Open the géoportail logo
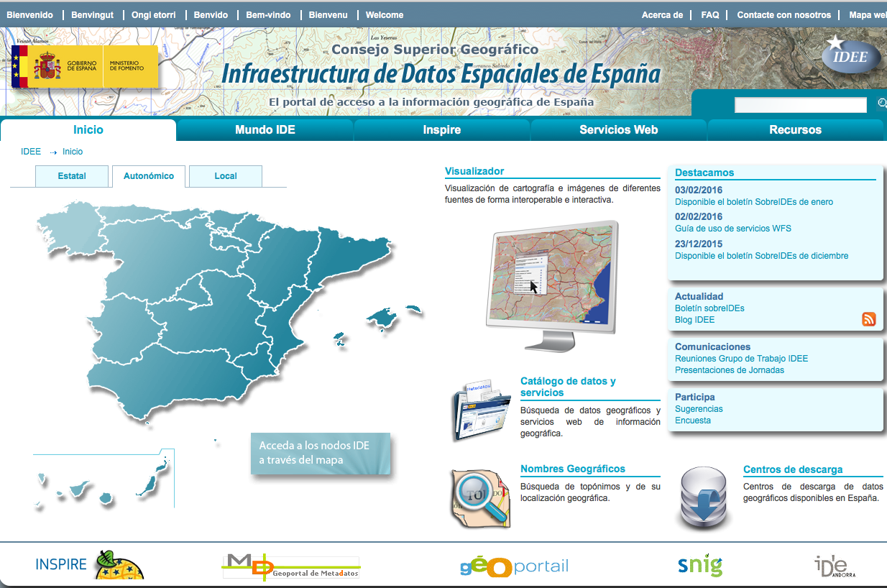Screen dimensions: 887x588 coord(514,566)
